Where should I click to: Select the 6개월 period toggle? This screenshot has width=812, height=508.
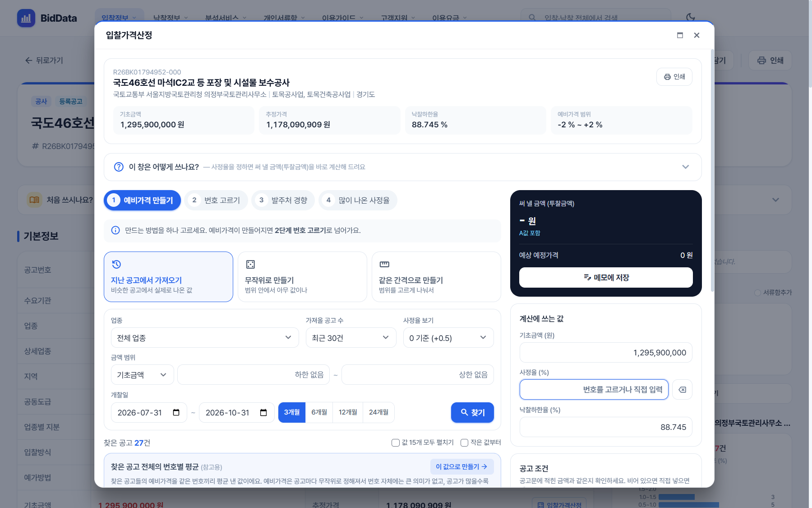coord(319,412)
